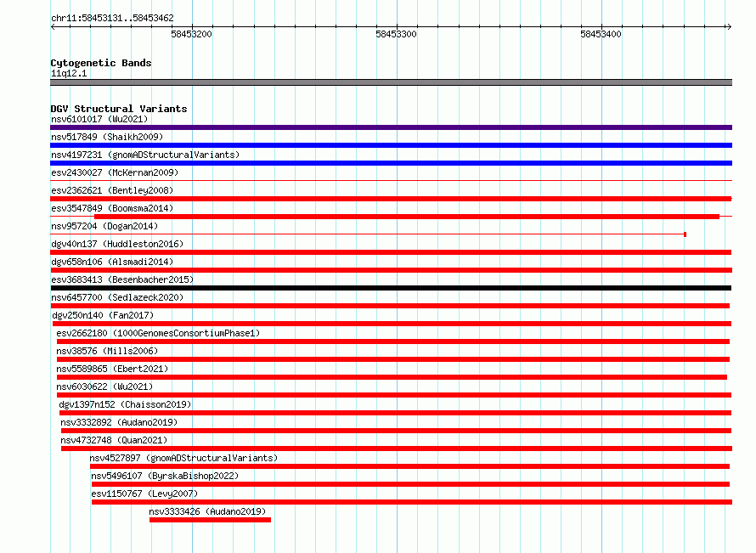Click esv1150767 (Levy2007) label
756x553 pixels.
tap(144, 494)
